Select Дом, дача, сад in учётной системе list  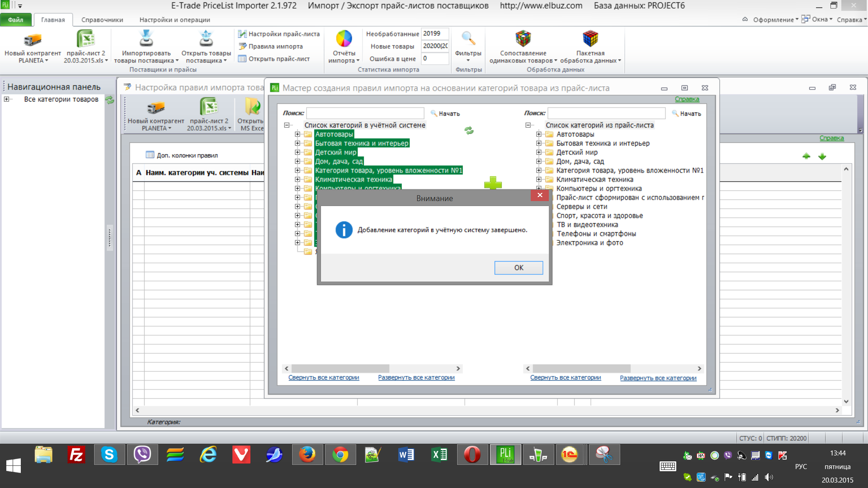coord(339,161)
